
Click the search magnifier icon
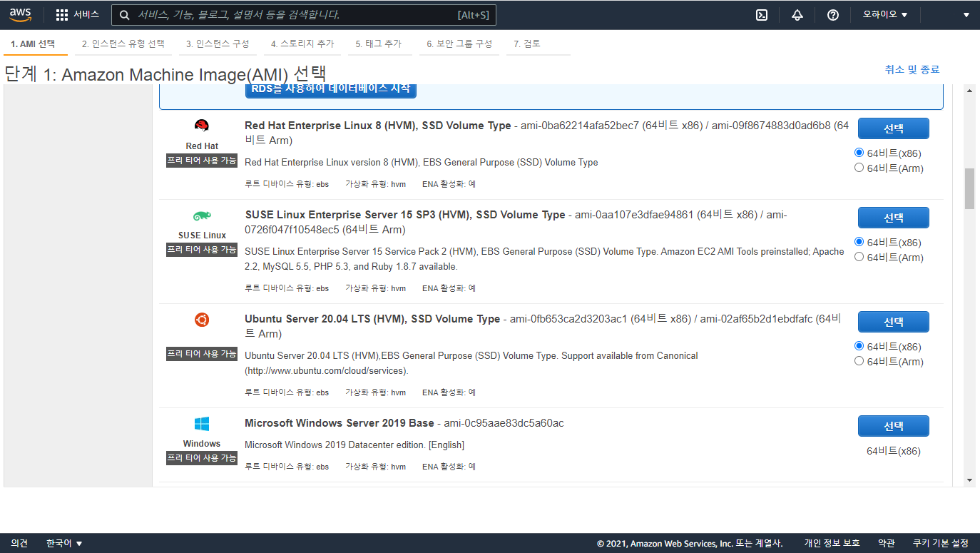tap(125, 15)
